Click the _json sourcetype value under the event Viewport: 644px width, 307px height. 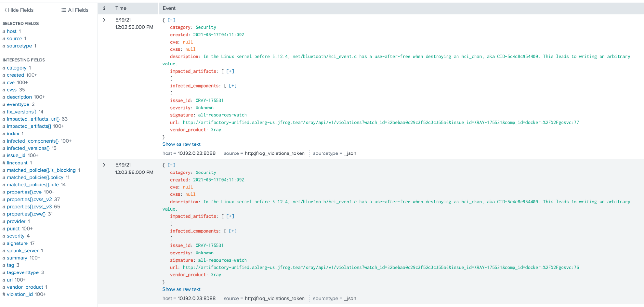point(352,153)
